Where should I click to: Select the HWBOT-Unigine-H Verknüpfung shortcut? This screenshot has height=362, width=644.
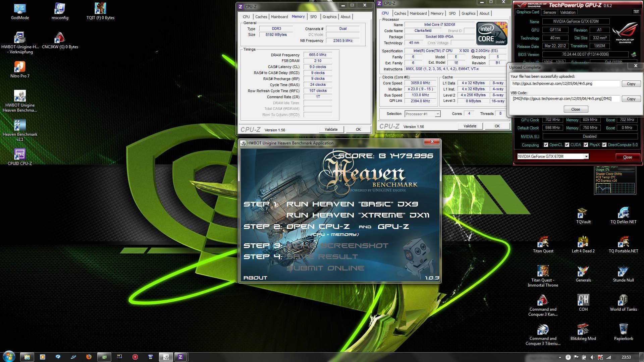tap(20, 43)
